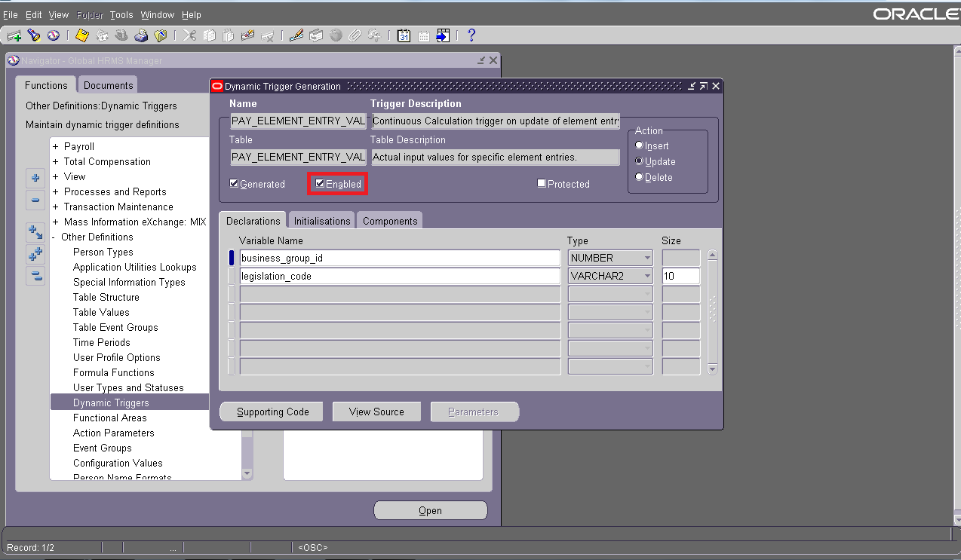Switch to the Initialisations tab
Viewport: 961px width, 560px height.
coord(322,221)
